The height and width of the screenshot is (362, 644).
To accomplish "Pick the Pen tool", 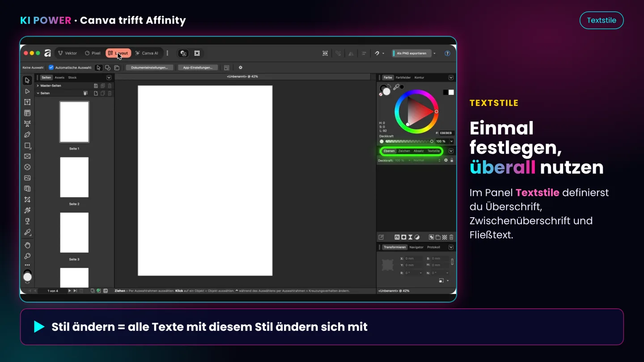I will click(27, 135).
